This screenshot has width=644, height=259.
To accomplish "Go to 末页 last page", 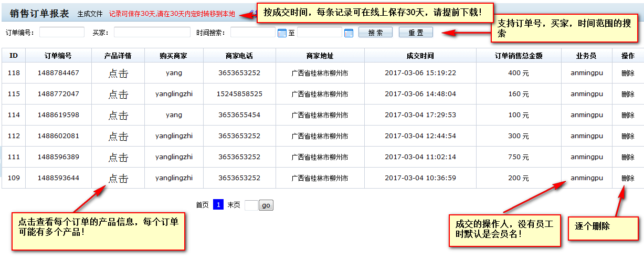I will (234, 205).
